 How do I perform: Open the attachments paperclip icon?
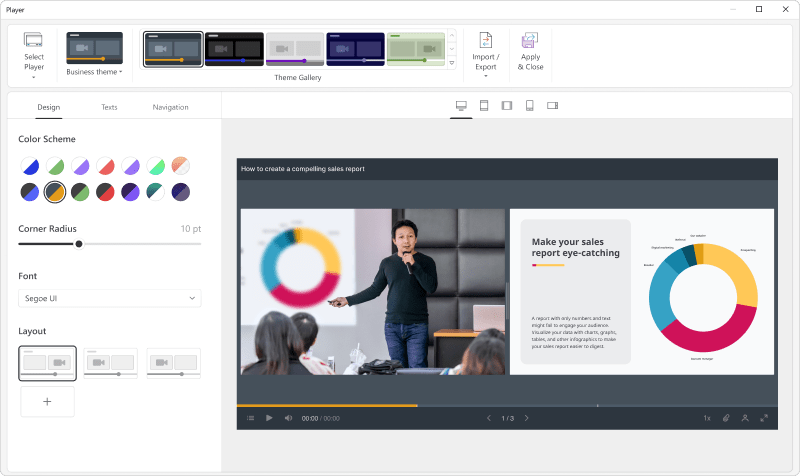point(726,418)
